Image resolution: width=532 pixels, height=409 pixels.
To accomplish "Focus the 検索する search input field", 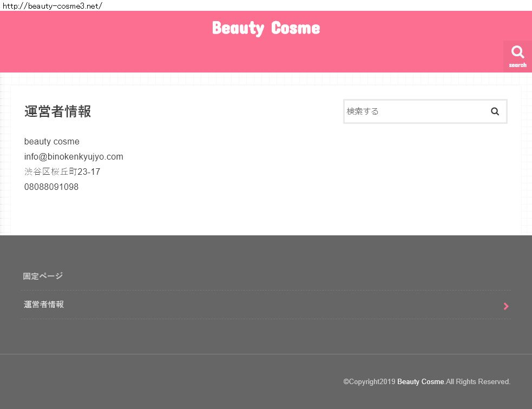I will pos(414,111).
